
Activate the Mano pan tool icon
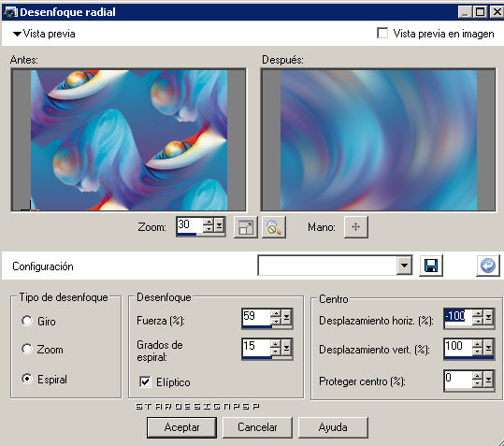356,227
